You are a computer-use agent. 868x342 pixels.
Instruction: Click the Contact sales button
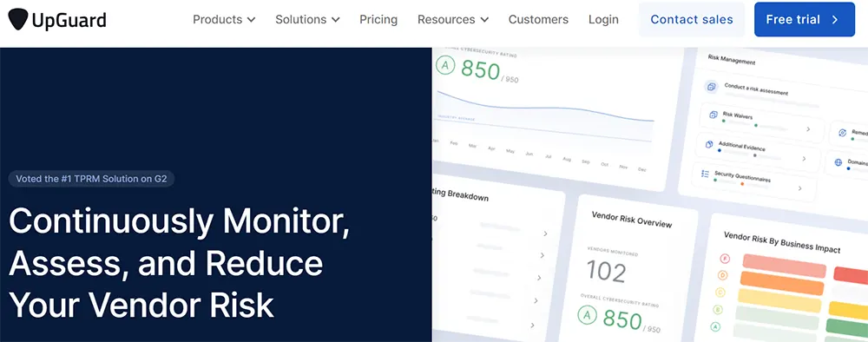pyautogui.click(x=692, y=20)
